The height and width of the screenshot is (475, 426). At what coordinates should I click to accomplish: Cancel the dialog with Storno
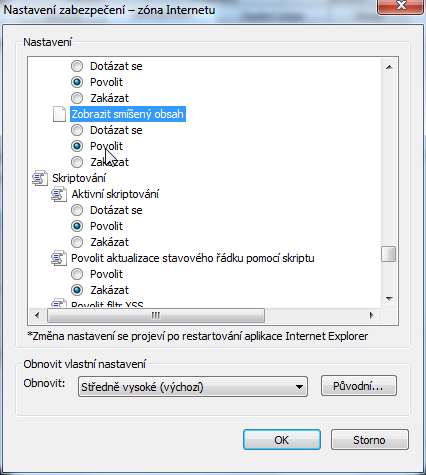[x=370, y=440]
